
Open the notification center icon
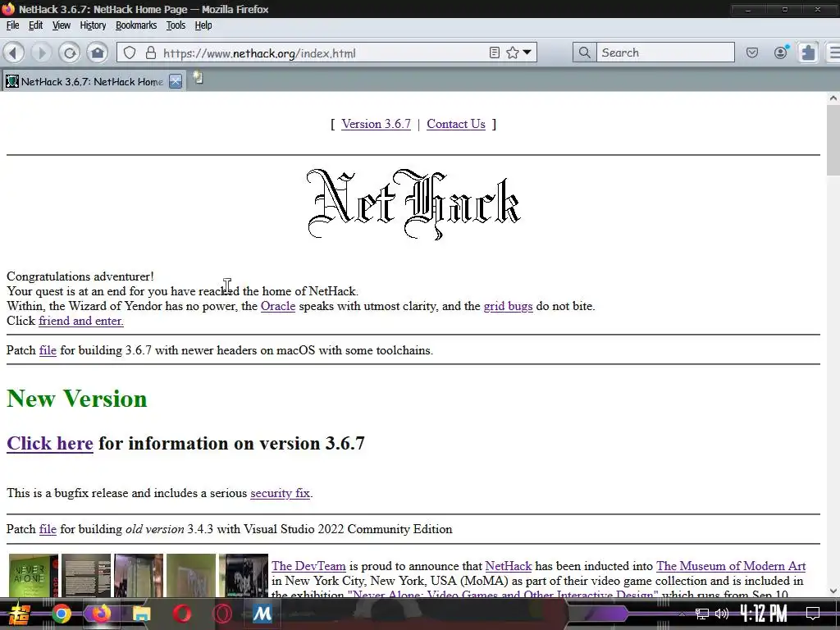813,614
